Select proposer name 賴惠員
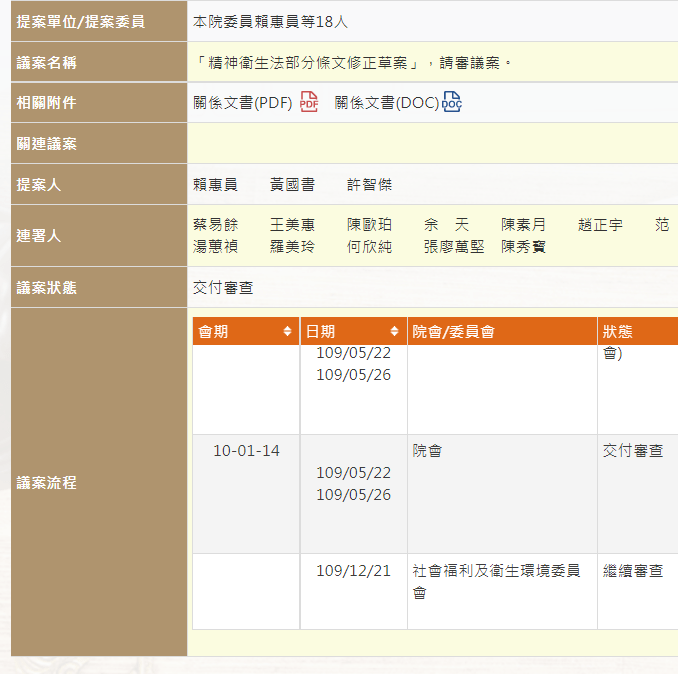Viewport: 678px width, 674px height. click(215, 185)
